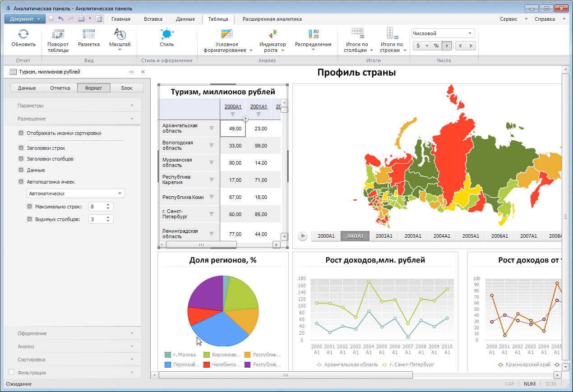
Task: Click the percent format button
Action: (x=436, y=46)
